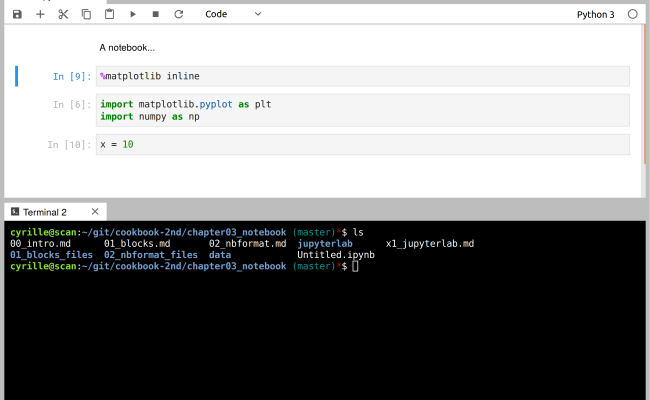Click into the %matplotlib inline cell
This screenshot has width=650, height=400.
tap(363, 76)
